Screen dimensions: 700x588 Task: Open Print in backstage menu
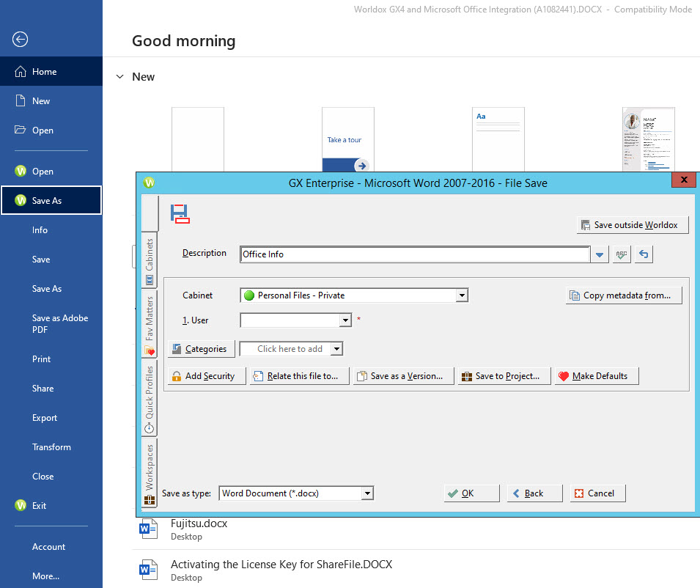pos(51,359)
